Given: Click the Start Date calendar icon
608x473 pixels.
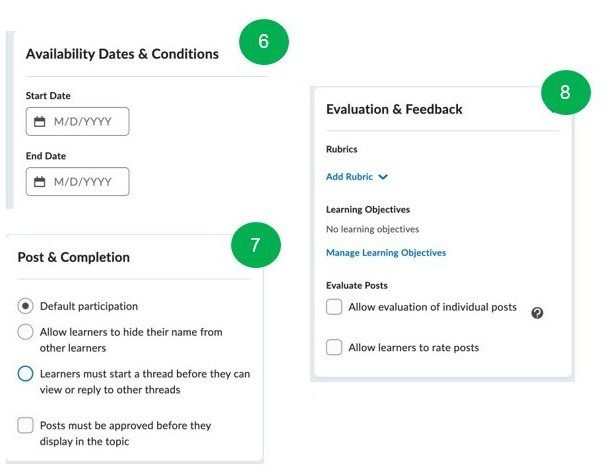Looking at the screenshot, I should coord(40,122).
